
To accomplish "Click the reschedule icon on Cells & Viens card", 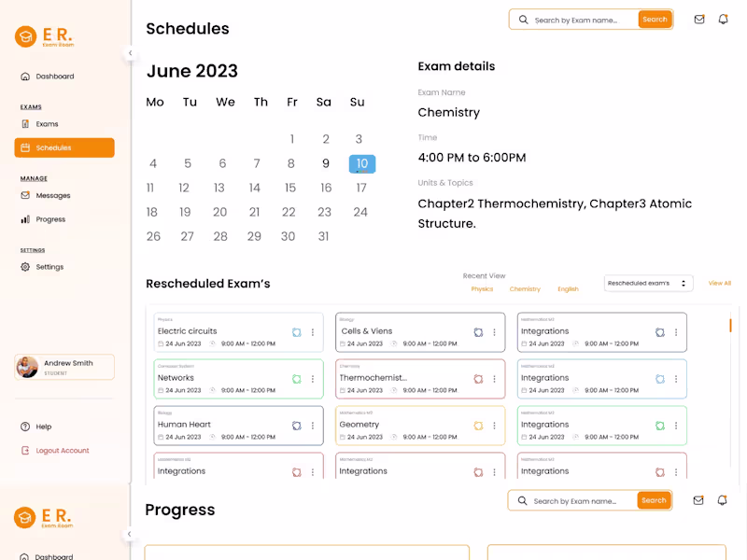I will pyautogui.click(x=478, y=332).
